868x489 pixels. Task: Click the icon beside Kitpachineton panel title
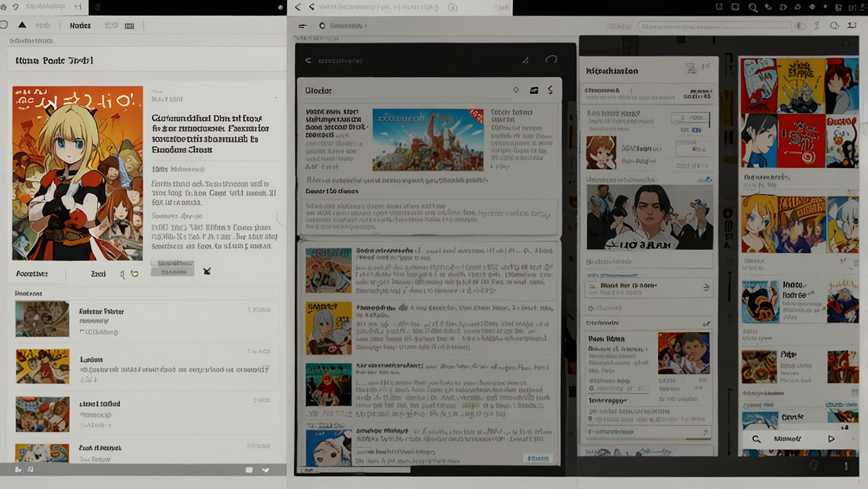click(691, 69)
